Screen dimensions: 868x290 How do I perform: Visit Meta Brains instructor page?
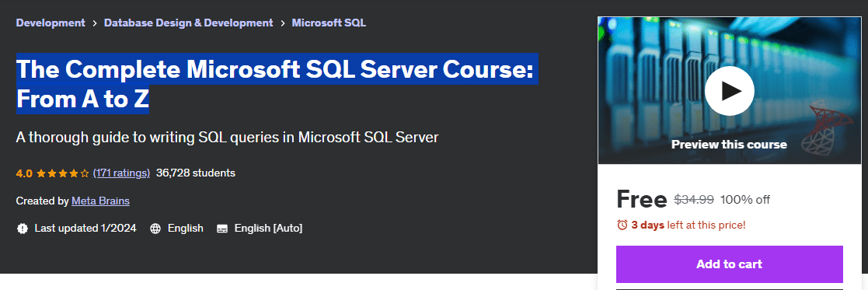(100, 201)
